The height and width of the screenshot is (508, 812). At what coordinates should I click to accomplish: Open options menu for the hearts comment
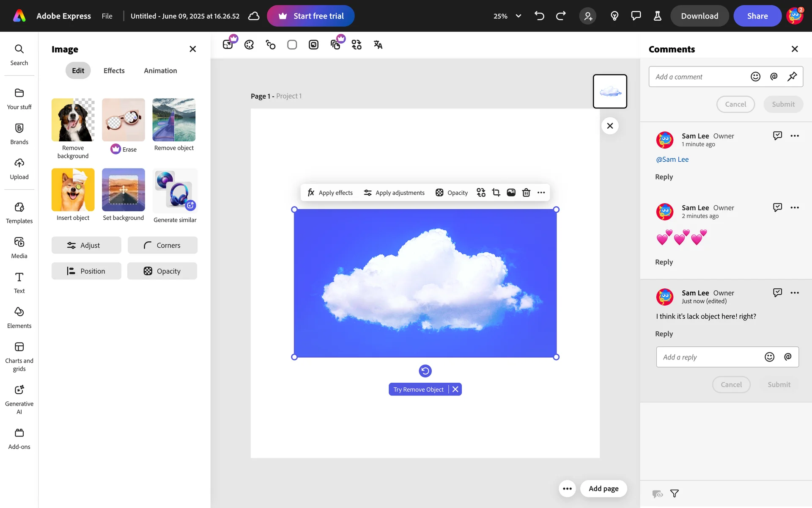(x=795, y=207)
